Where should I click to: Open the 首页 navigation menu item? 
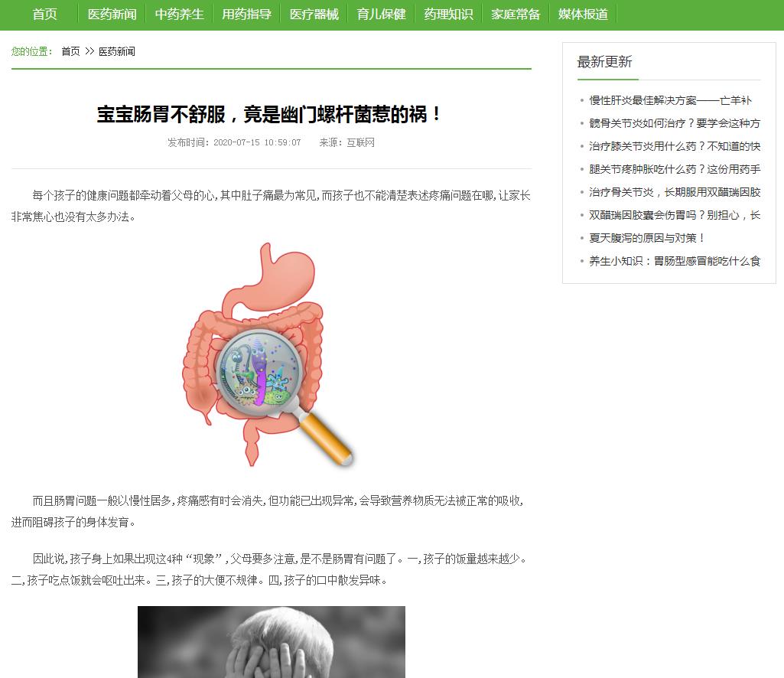(44, 14)
